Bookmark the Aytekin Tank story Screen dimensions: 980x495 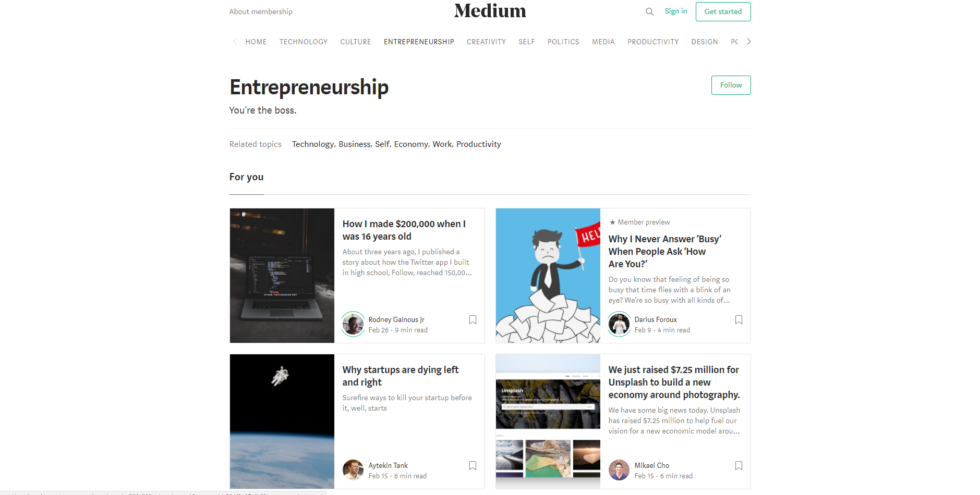[473, 466]
